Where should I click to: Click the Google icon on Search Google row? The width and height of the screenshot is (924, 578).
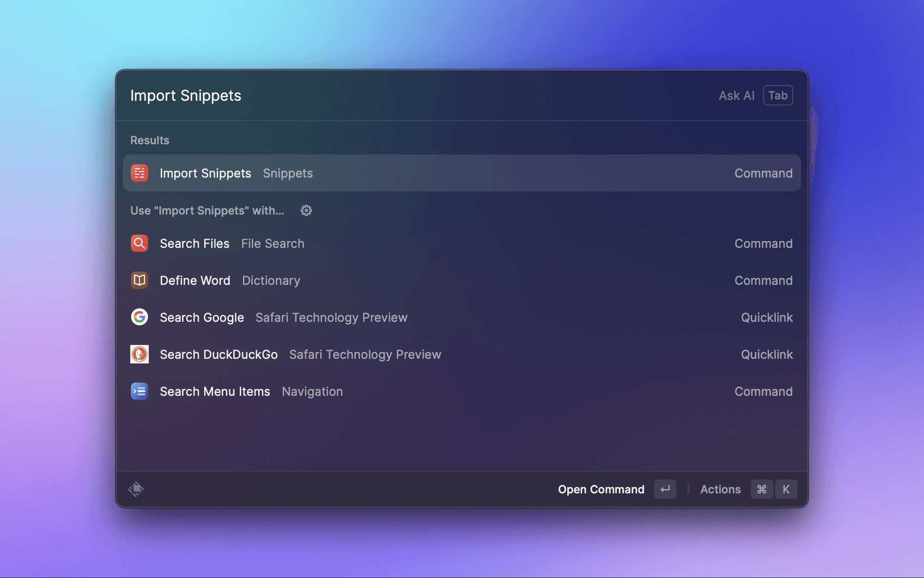click(x=139, y=317)
